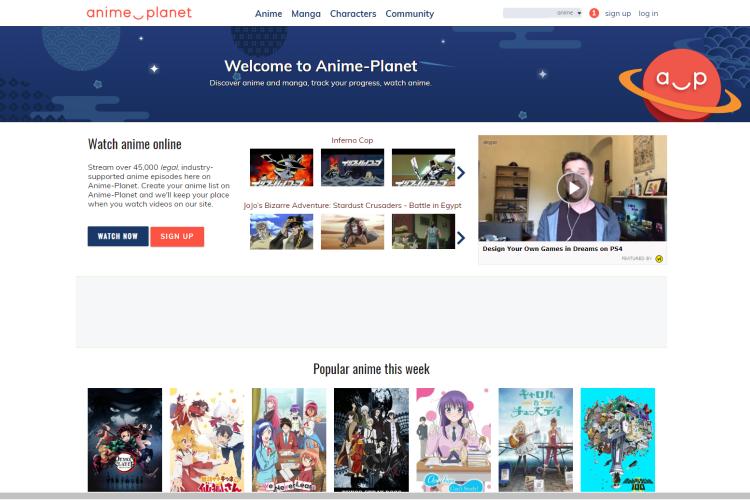Open the dark-suited group anime poster
This screenshot has width=750, height=500.
tap(371, 440)
